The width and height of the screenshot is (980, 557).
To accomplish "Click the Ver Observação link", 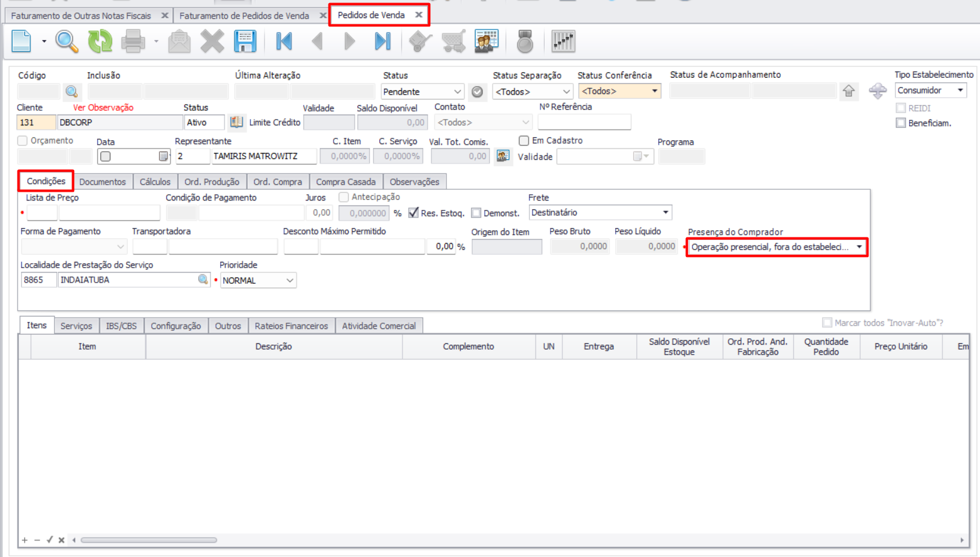I will pyautogui.click(x=103, y=108).
